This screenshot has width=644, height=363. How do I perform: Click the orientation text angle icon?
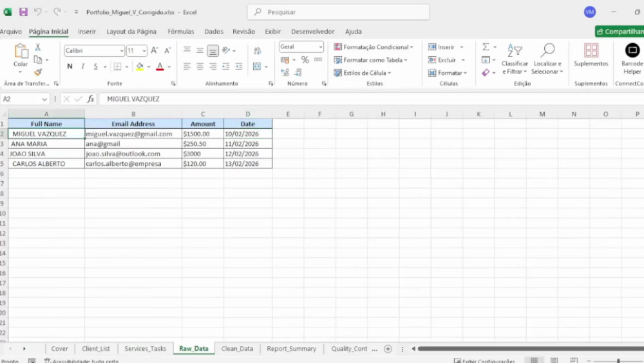click(x=226, y=50)
